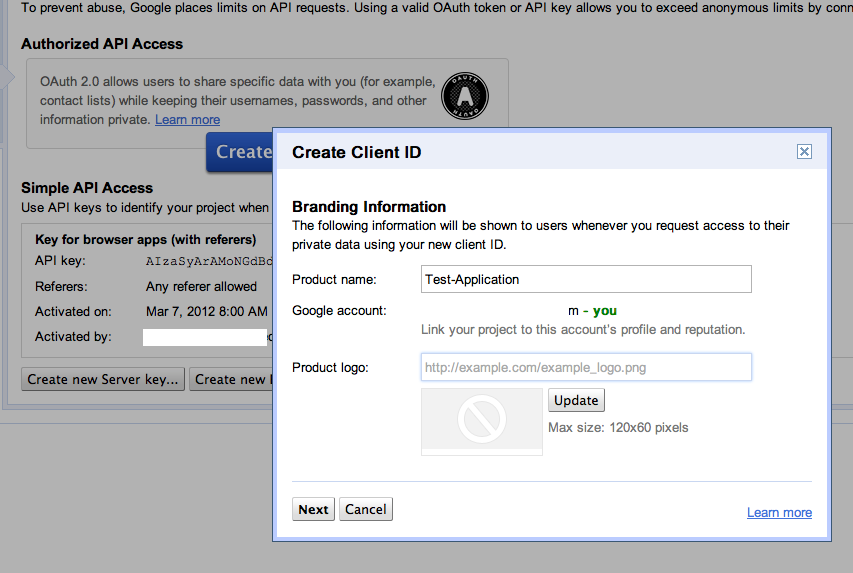This screenshot has height=573, width=853.
Task: Click 'Key for browser apps (with referers)' title
Action: click(x=146, y=239)
